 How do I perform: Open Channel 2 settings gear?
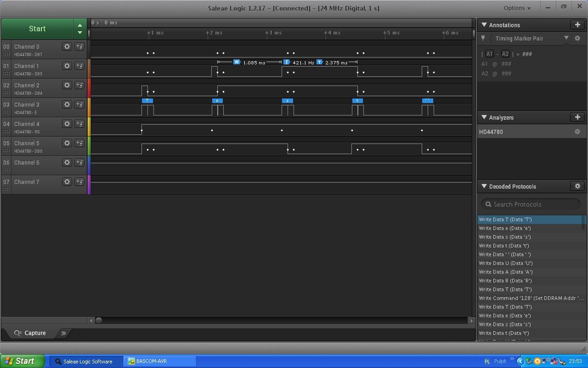coord(67,85)
